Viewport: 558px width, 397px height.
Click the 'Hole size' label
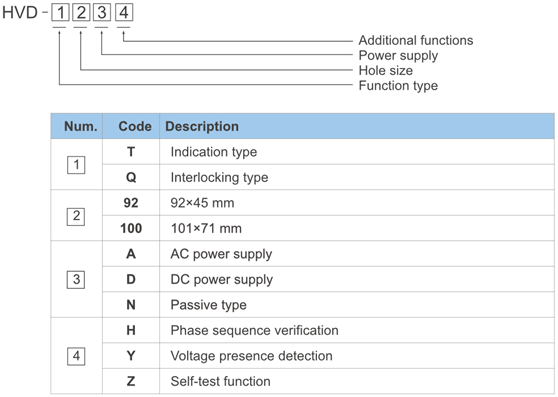pos(386,70)
